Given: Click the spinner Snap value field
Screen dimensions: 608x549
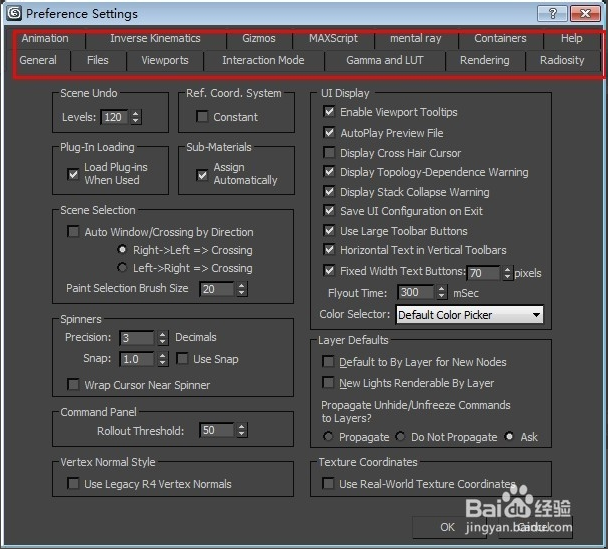Looking at the screenshot, I should point(137,359).
